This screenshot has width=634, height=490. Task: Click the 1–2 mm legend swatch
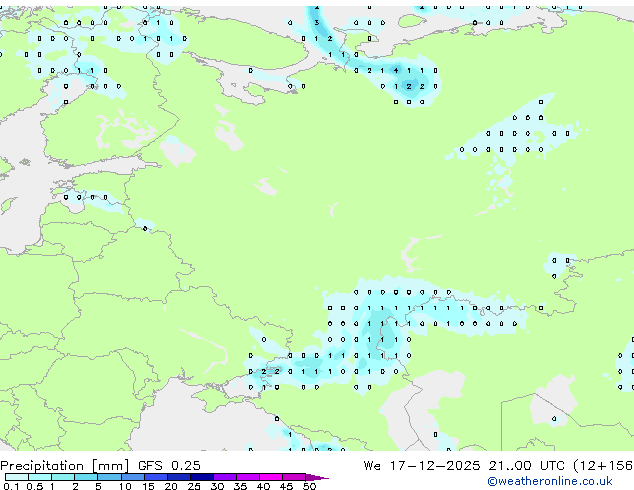[63, 477]
